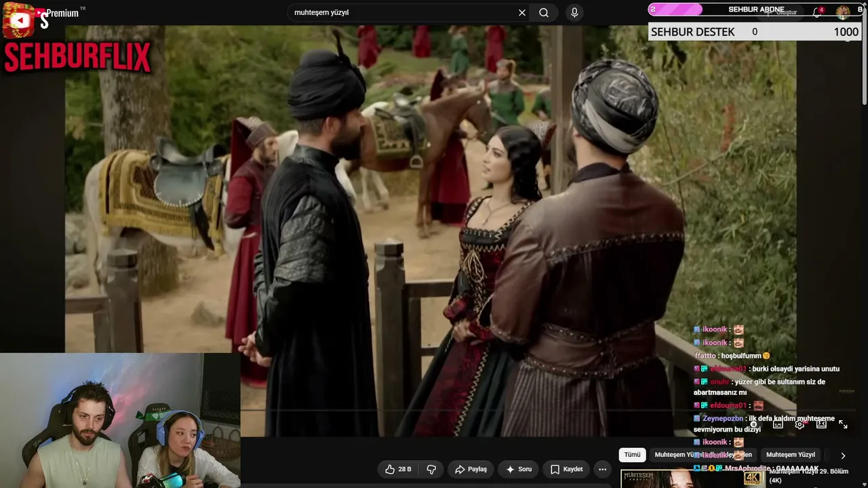
Task: Dislike the video with thumbs down
Action: (431, 469)
